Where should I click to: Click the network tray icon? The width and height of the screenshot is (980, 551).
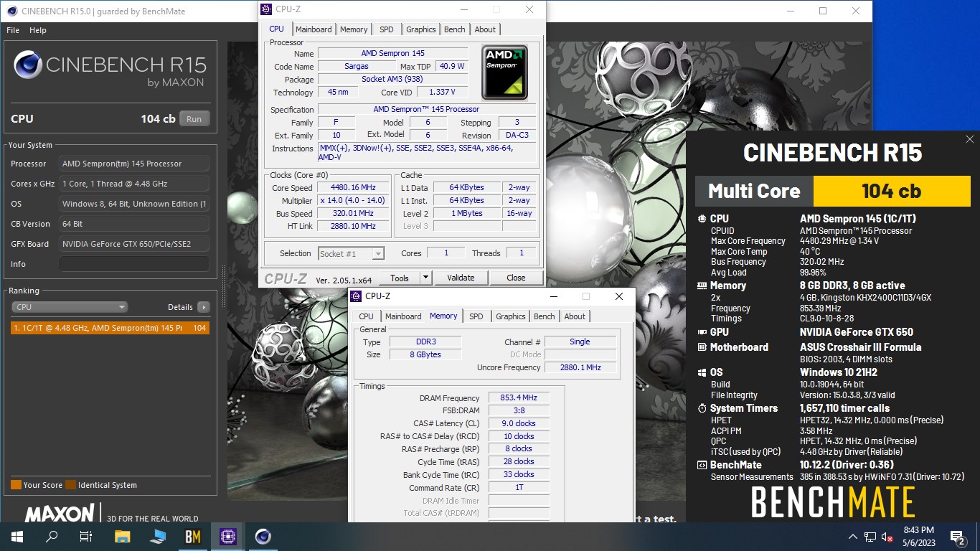tap(870, 537)
